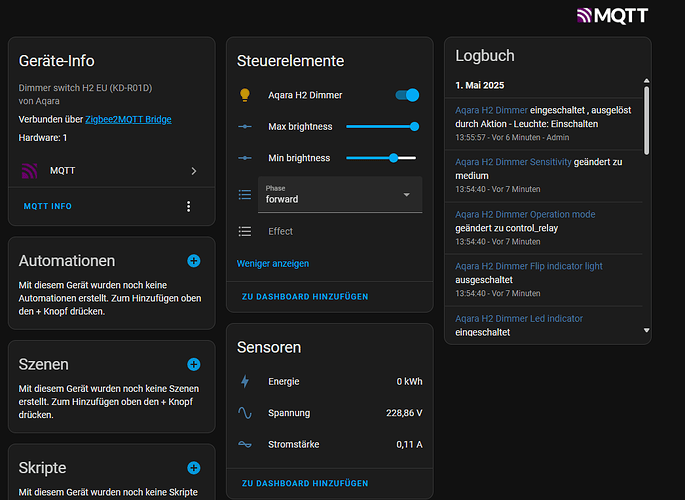The width and height of the screenshot is (685, 500).
Task: Click the Stromstärke current icon
Action: click(245, 445)
